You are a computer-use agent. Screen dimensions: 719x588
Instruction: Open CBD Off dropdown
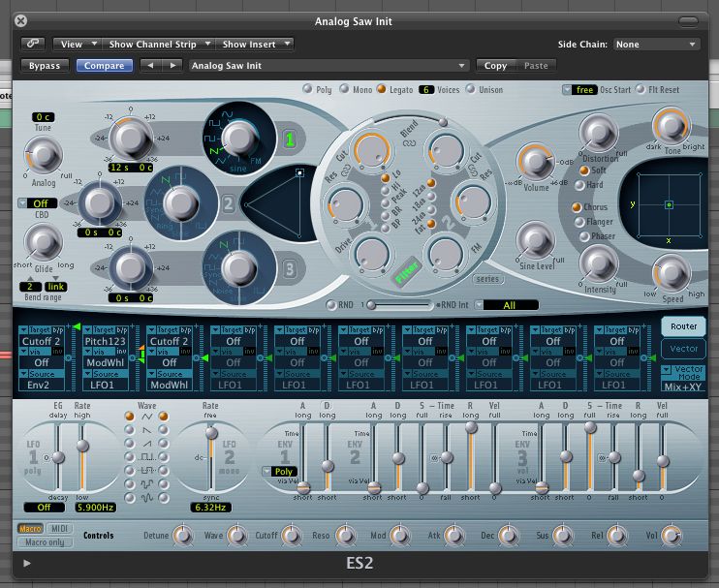pyautogui.click(x=38, y=203)
